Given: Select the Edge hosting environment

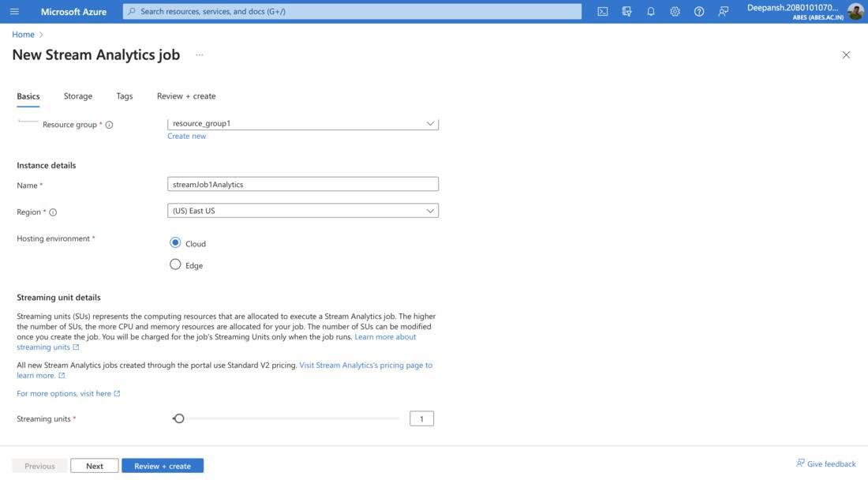Looking at the screenshot, I should click(175, 264).
